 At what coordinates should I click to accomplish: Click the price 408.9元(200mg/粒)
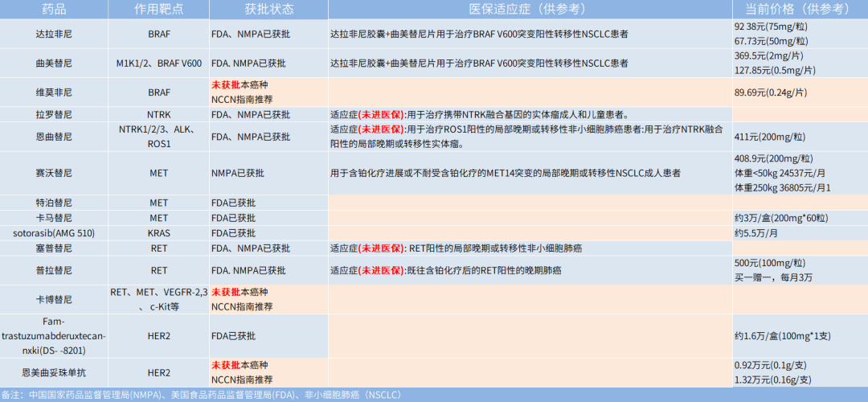click(773, 158)
